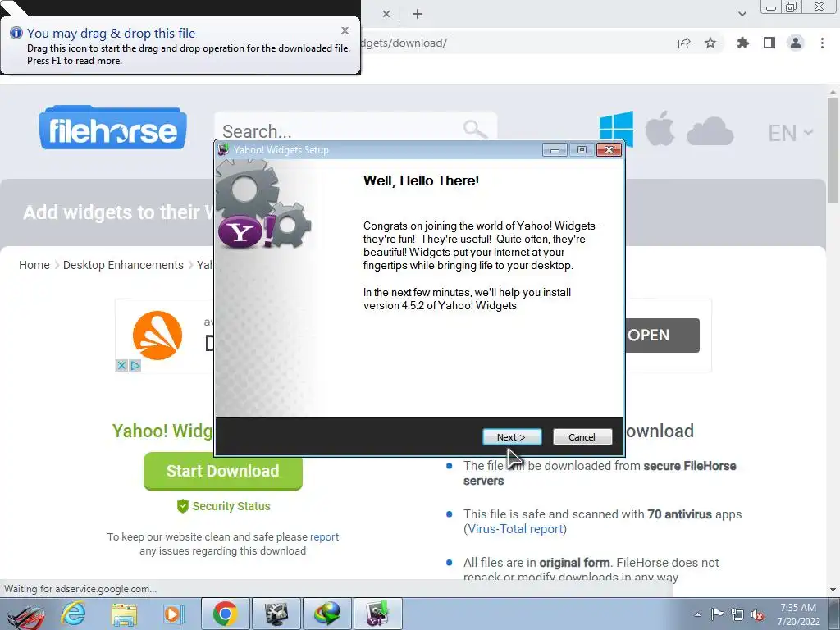Screen dimensions: 840x630
Task: Click the scrollbar down arrow
Action: (x=833, y=590)
